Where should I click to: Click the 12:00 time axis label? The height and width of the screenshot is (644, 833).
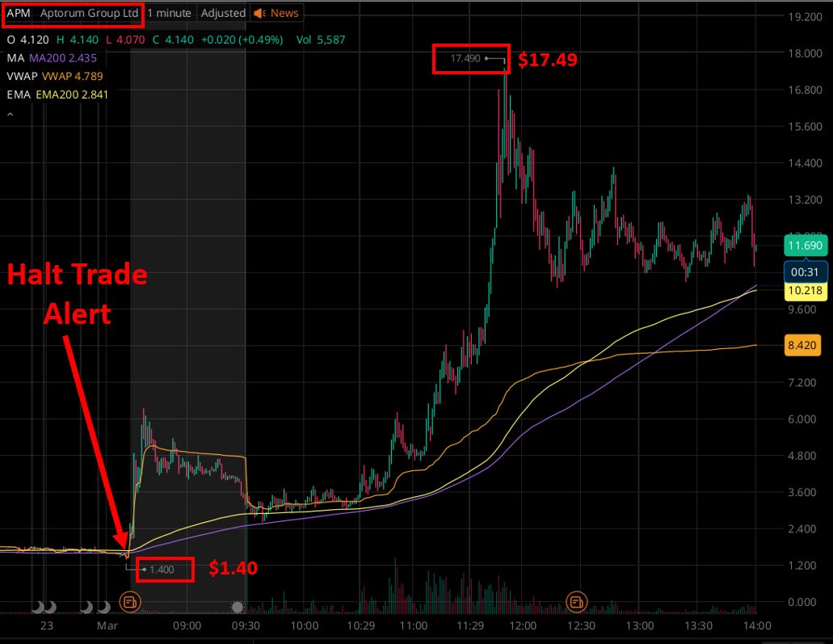click(523, 625)
